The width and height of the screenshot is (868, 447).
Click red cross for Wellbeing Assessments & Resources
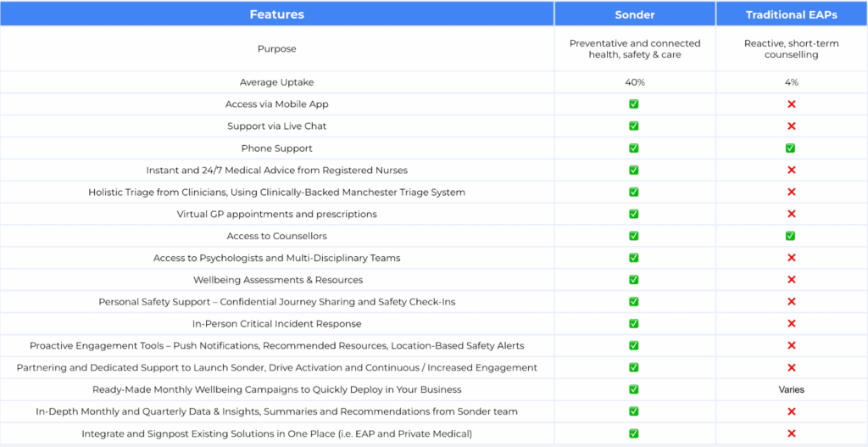coord(791,280)
